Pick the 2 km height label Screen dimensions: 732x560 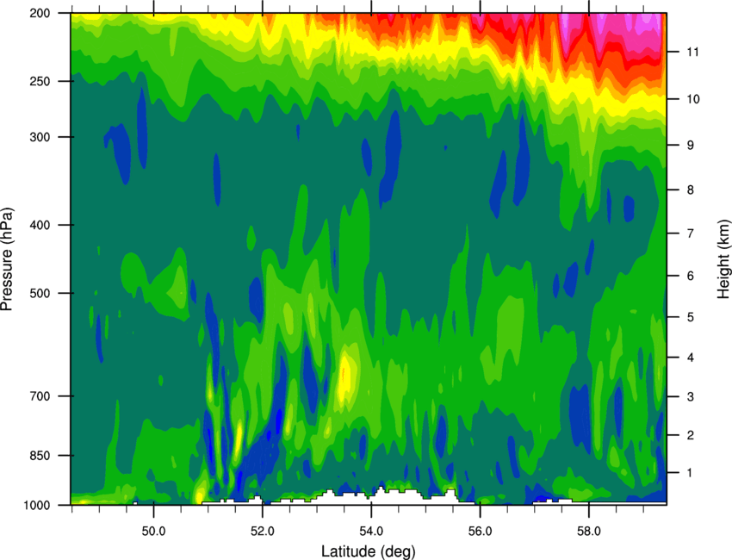click(691, 435)
